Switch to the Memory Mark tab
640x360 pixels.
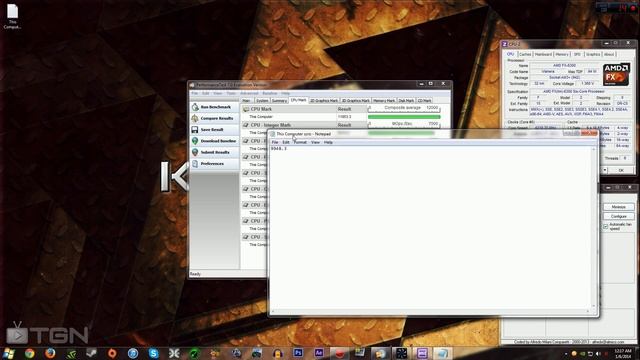click(384, 101)
